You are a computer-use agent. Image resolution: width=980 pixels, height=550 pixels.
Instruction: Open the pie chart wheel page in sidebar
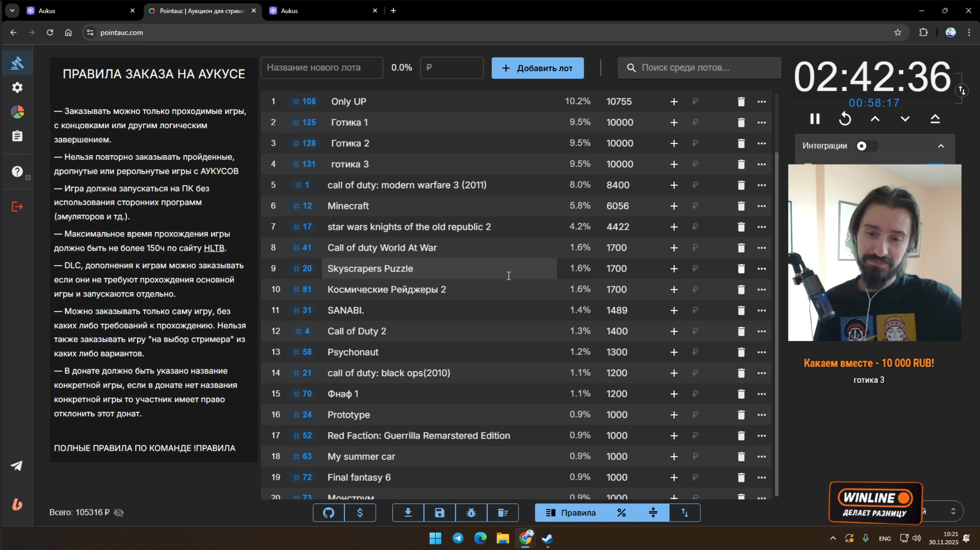click(17, 112)
